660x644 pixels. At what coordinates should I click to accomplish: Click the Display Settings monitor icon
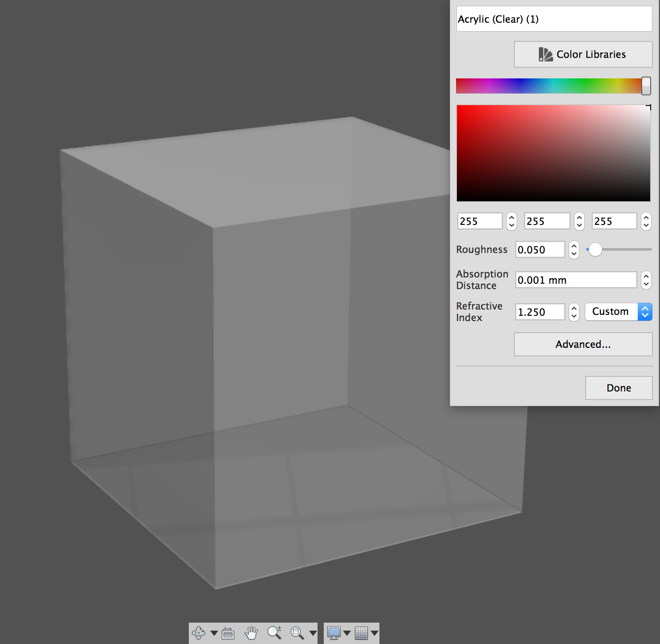tap(334, 633)
